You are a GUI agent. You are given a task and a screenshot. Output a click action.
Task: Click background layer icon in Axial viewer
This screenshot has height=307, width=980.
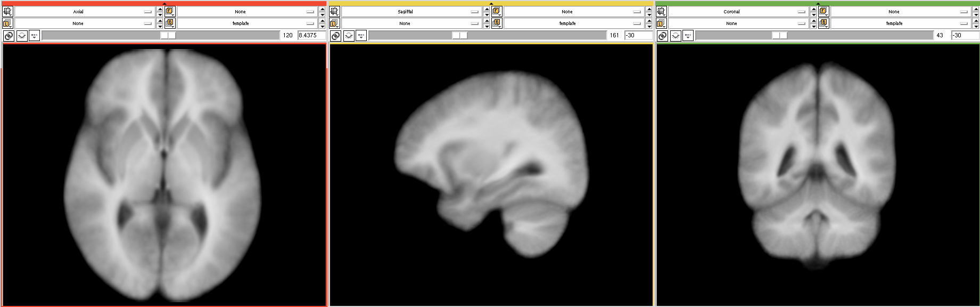[169, 23]
